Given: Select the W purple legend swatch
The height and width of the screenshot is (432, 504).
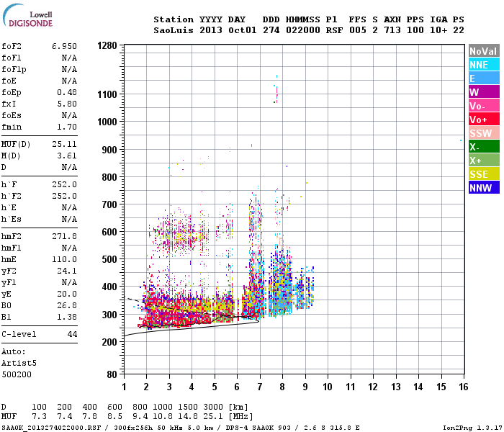Looking at the screenshot, I should (x=484, y=92).
